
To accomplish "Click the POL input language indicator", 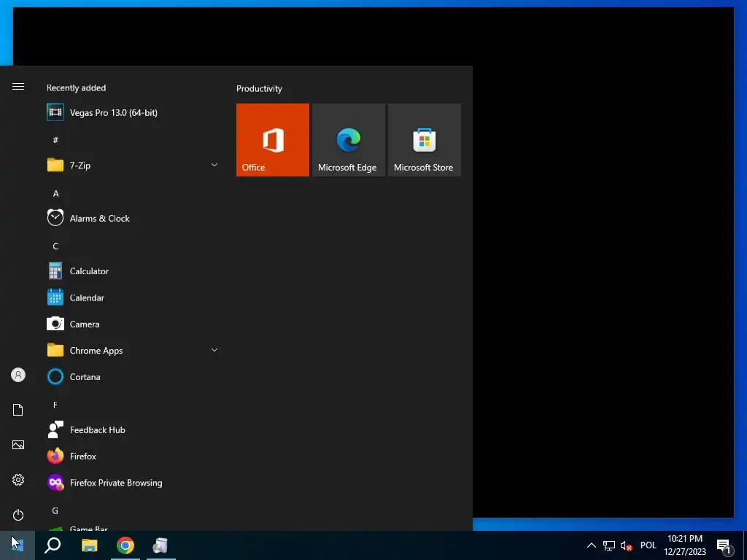I will coord(648,545).
